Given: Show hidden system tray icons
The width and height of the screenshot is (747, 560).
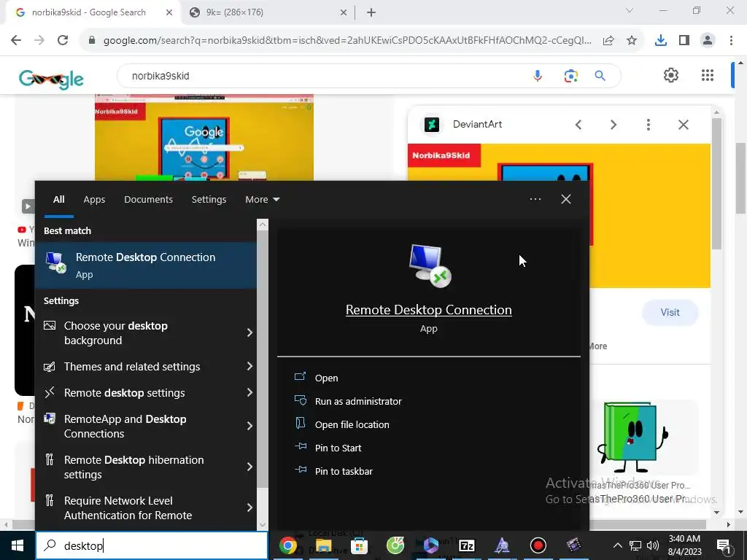Looking at the screenshot, I should [x=617, y=545].
